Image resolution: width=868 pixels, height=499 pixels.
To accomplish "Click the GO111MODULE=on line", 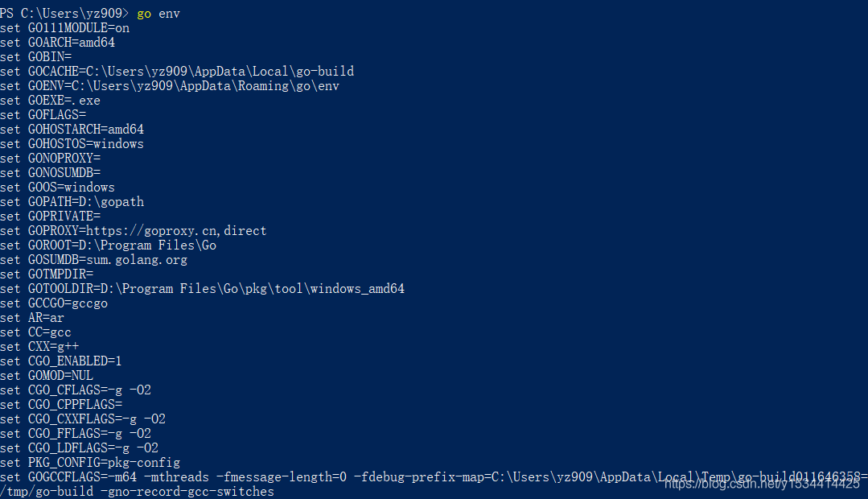I will pos(64,28).
